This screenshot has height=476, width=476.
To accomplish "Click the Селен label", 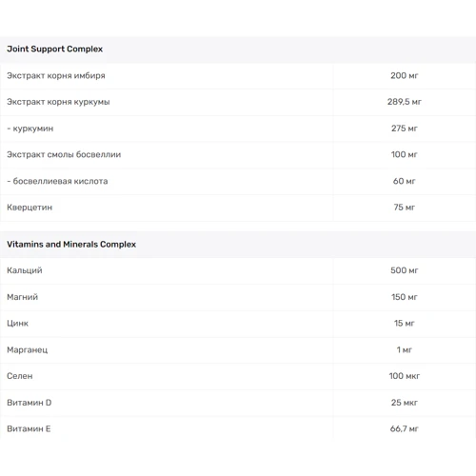I will (x=20, y=376).
